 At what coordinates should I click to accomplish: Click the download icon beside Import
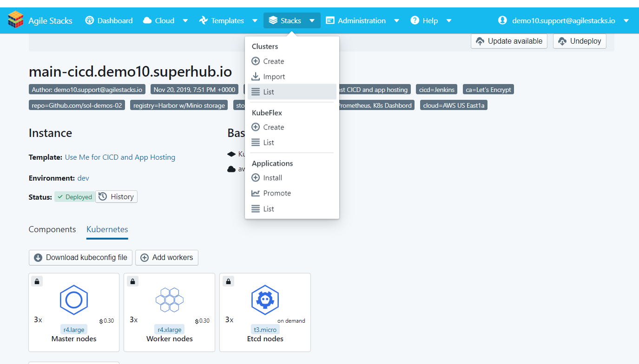[x=256, y=77]
